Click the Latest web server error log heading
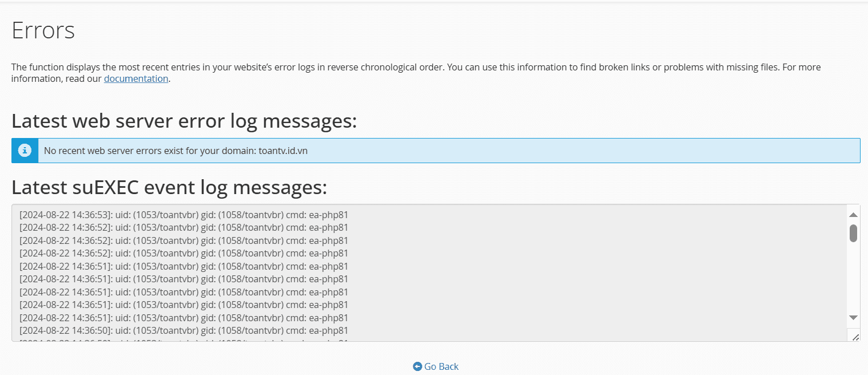This screenshot has height=375, width=868. pos(184,121)
